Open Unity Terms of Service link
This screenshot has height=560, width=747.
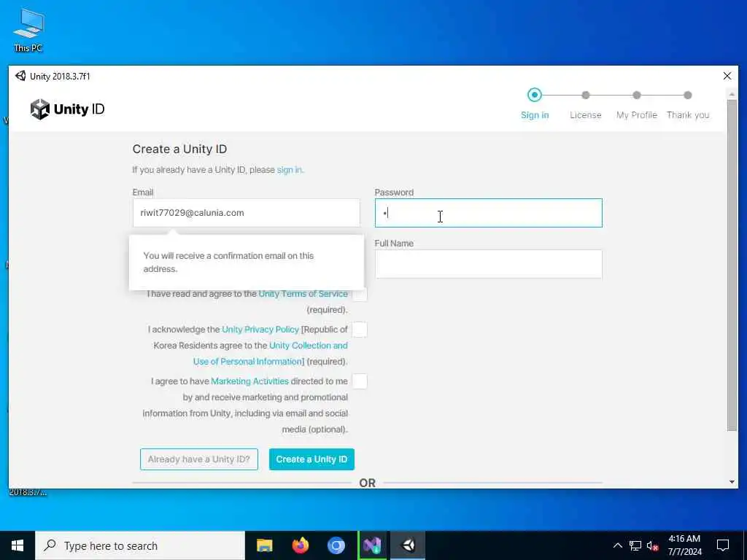pyautogui.click(x=303, y=294)
